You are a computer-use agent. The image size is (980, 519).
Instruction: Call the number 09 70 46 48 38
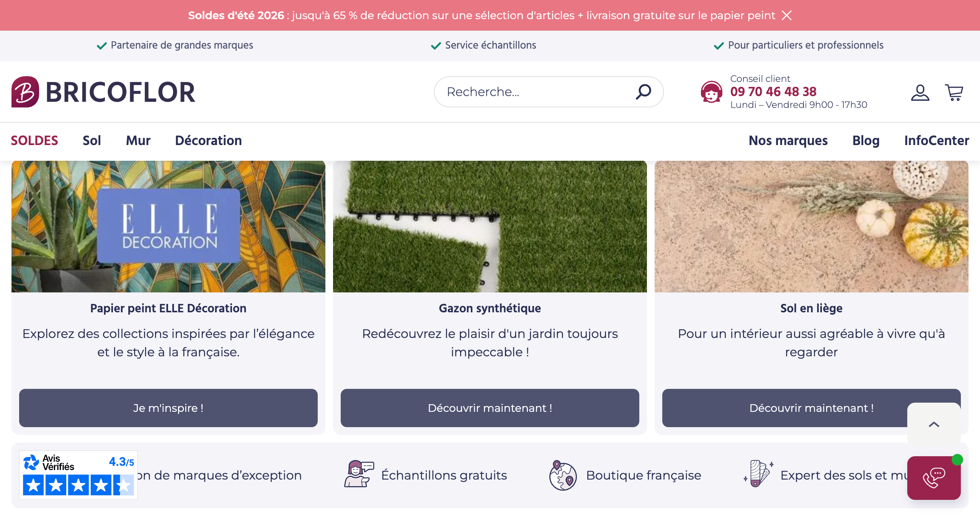(x=773, y=92)
